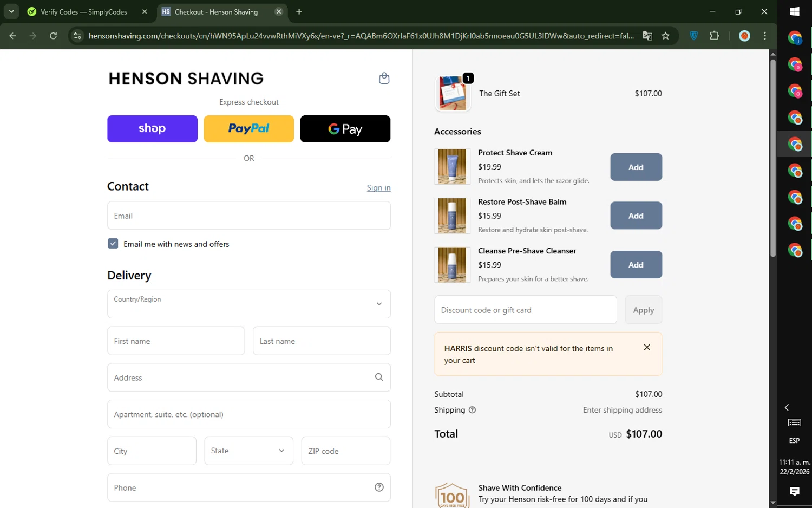Dismiss the HARRIS discount code error
Viewport: 812px width, 508px height.
point(647,348)
